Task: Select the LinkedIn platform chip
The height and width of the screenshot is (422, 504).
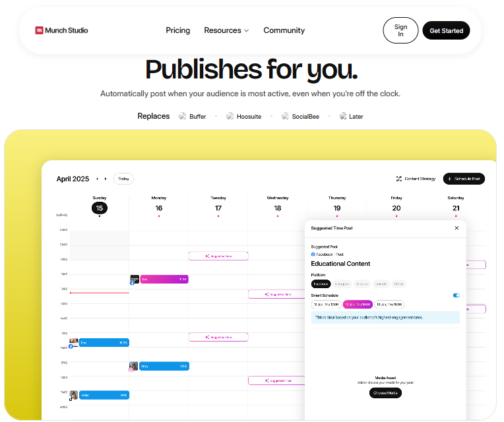Action: [381, 284]
